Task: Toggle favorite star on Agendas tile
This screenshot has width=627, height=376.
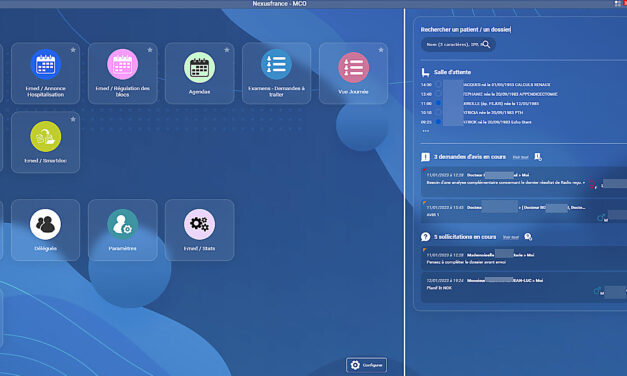Action: [227, 50]
